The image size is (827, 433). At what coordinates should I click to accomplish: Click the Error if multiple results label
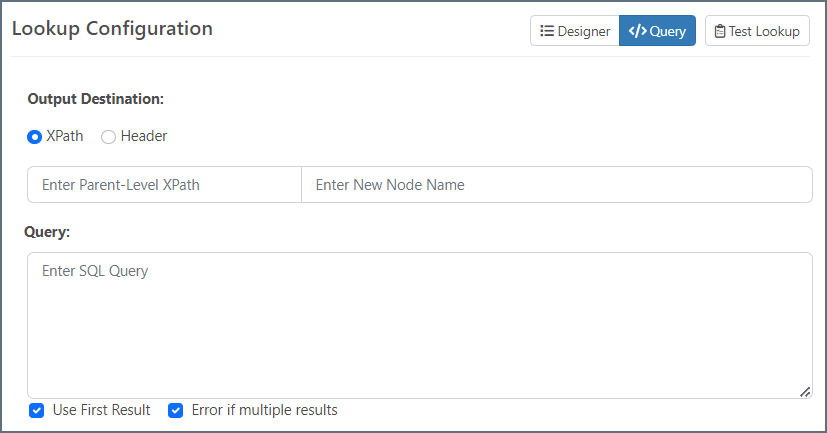pos(264,410)
